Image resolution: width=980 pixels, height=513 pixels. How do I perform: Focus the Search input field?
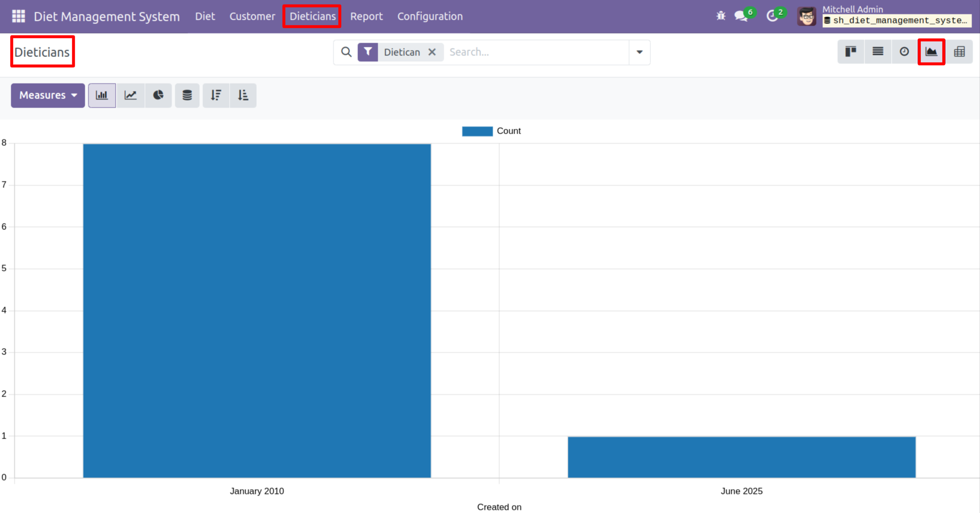(535, 52)
